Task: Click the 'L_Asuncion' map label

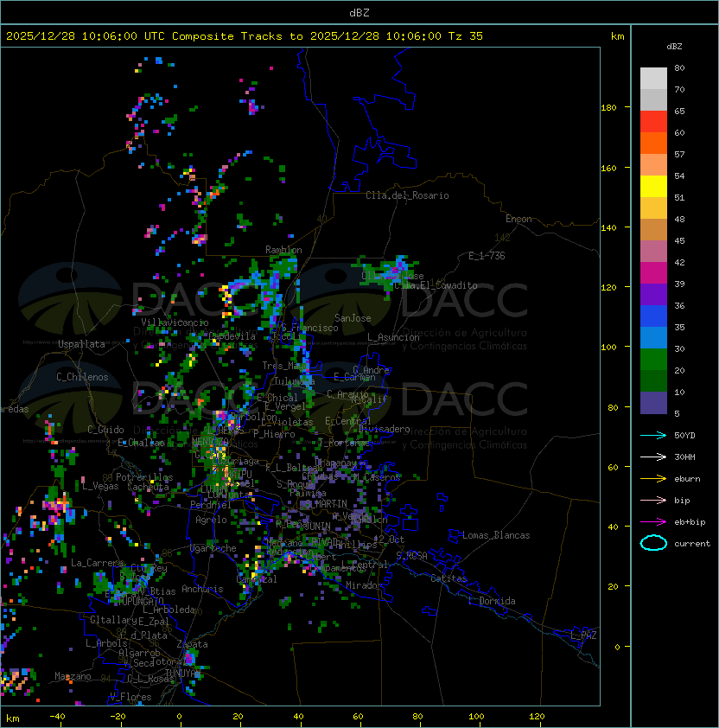Action: coord(393,337)
